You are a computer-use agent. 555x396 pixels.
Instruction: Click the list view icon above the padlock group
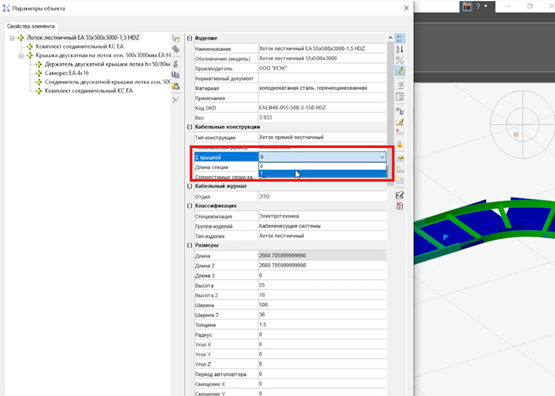400,97
